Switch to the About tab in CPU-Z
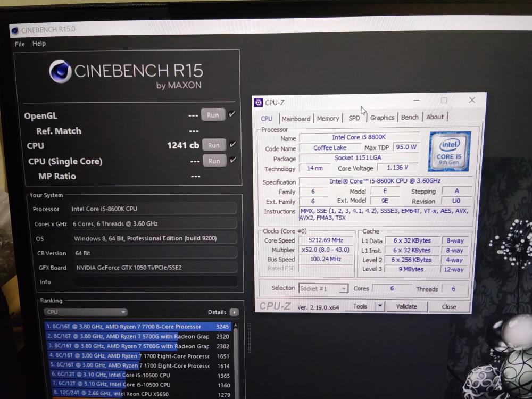This screenshot has width=532, height=399. (435, 117)
